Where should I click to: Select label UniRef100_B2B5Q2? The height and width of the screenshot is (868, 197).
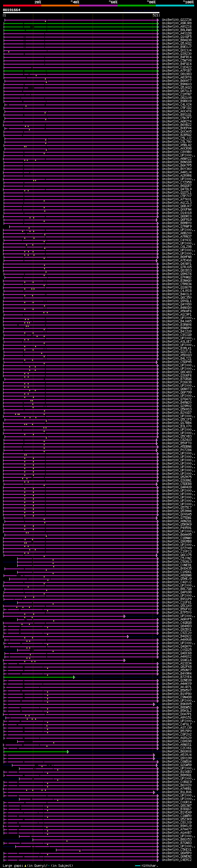click(x=177, y=135)
